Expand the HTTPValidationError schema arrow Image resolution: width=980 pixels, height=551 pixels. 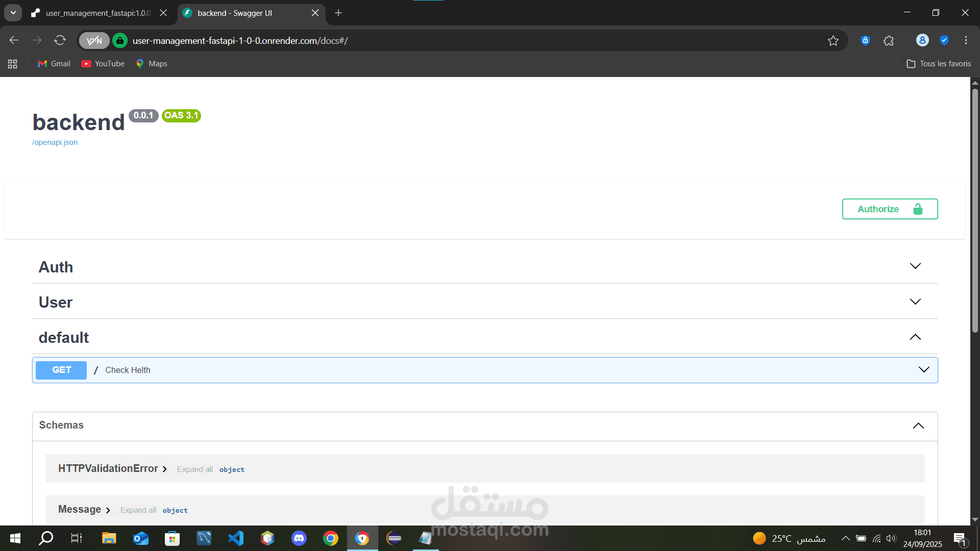coord(164,469)
